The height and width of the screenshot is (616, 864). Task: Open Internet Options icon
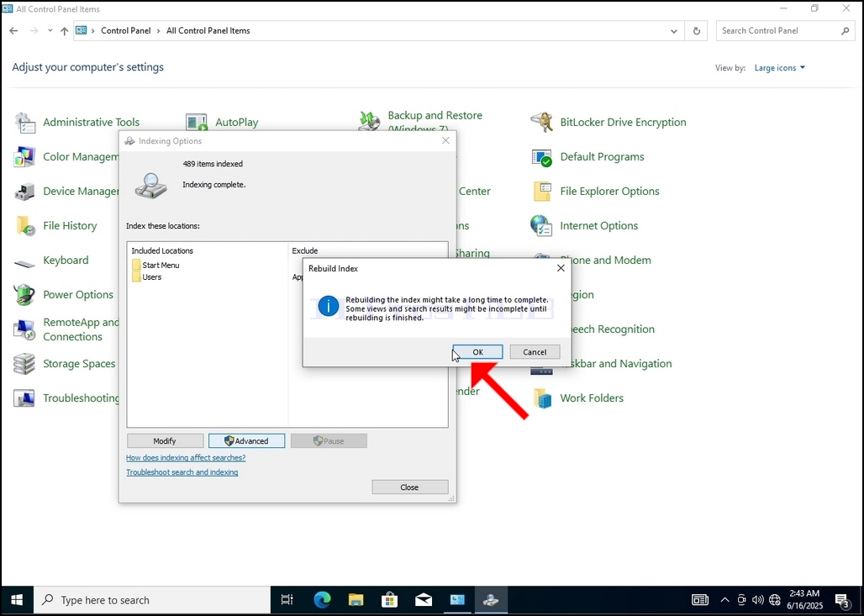click(x=541, y=226)
